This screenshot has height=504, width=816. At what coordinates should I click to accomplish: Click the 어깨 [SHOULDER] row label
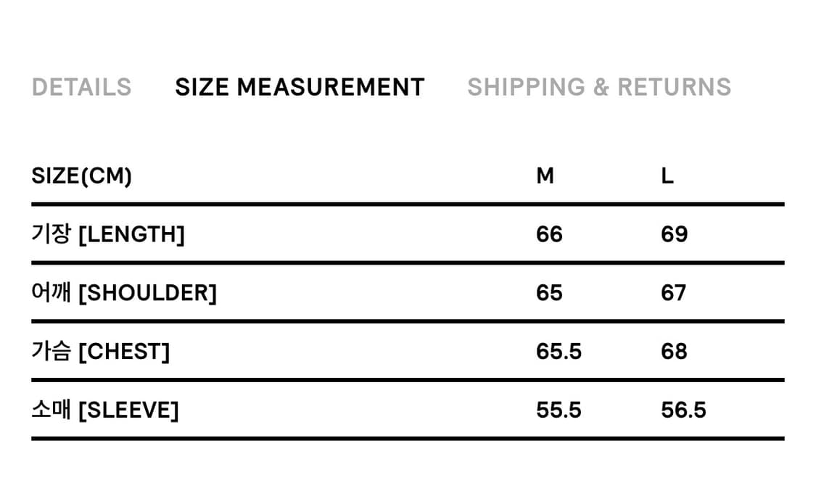pyautogui.click(x=124, y=293)
